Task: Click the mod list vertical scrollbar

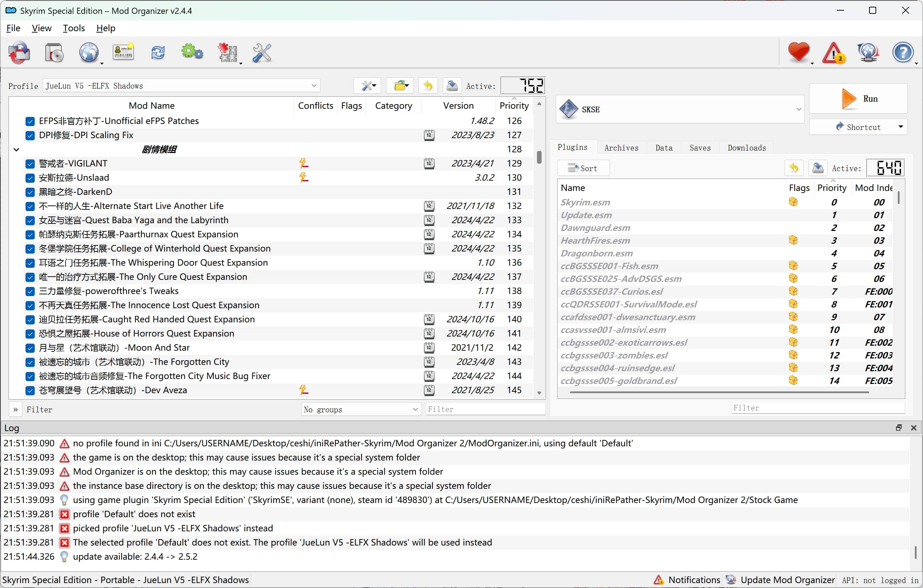Action: coord(539,157)
